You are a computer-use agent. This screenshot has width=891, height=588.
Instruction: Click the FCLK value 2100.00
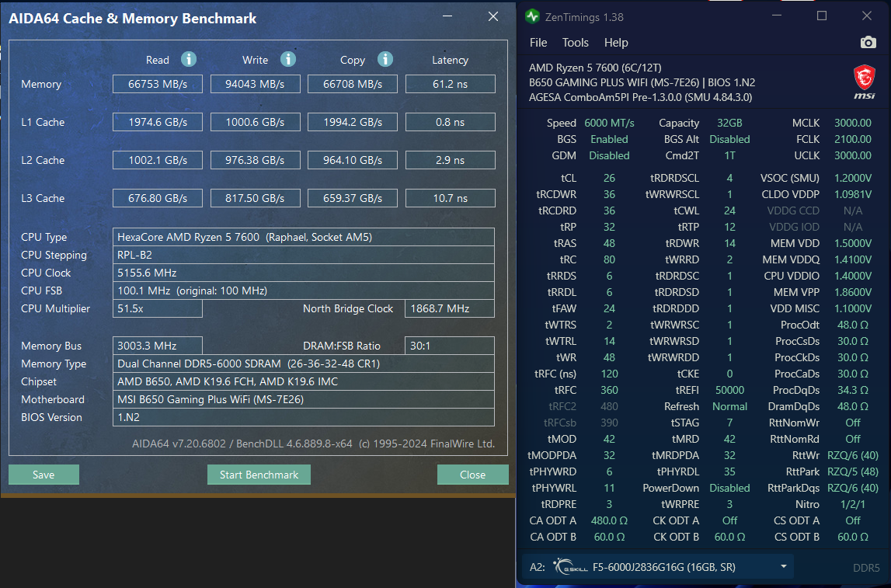pyautogui.click(x=852, y=139)
